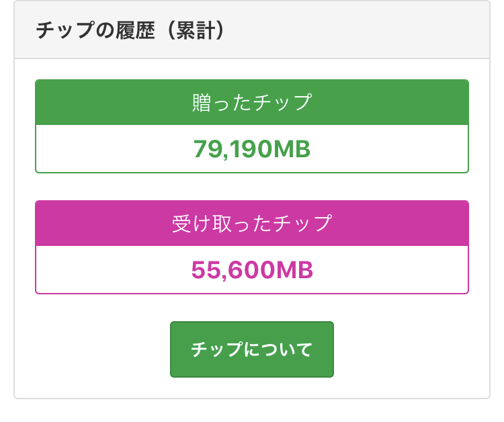This screenshot has width=504, height=422.
Task: Click the チップについて button
Action: pos(251,349)
